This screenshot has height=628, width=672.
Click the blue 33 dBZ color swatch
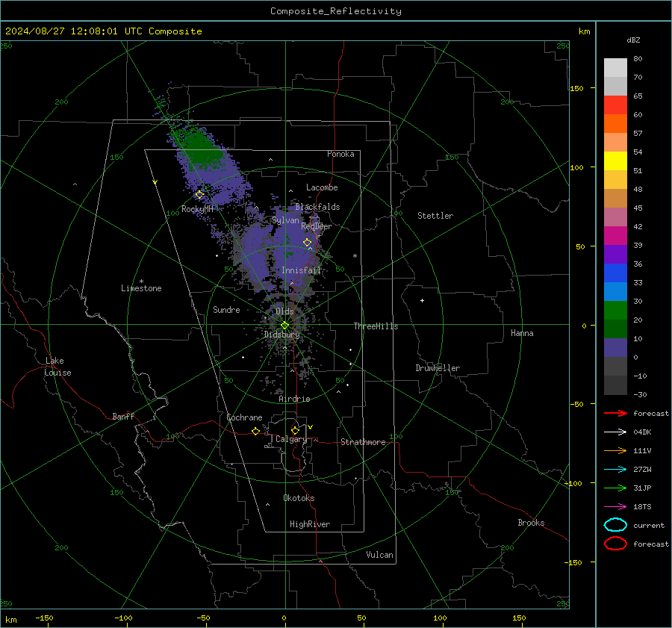click(615, 273)
